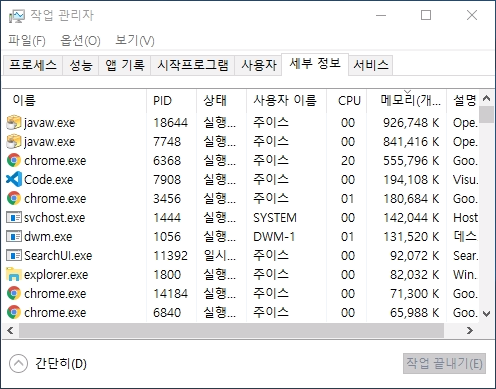The width and height of the screenshot is (496, 389).
Task: Click the PID value 14184
Action: (x=170, y=294)
